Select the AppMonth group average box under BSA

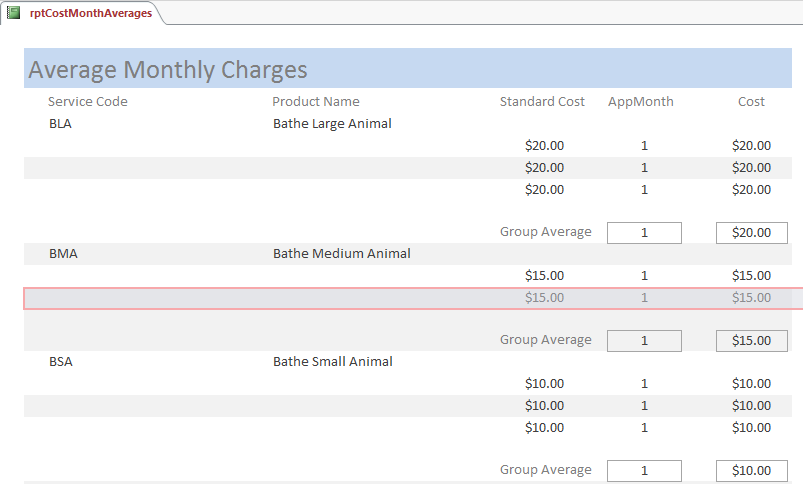point(644,471)
